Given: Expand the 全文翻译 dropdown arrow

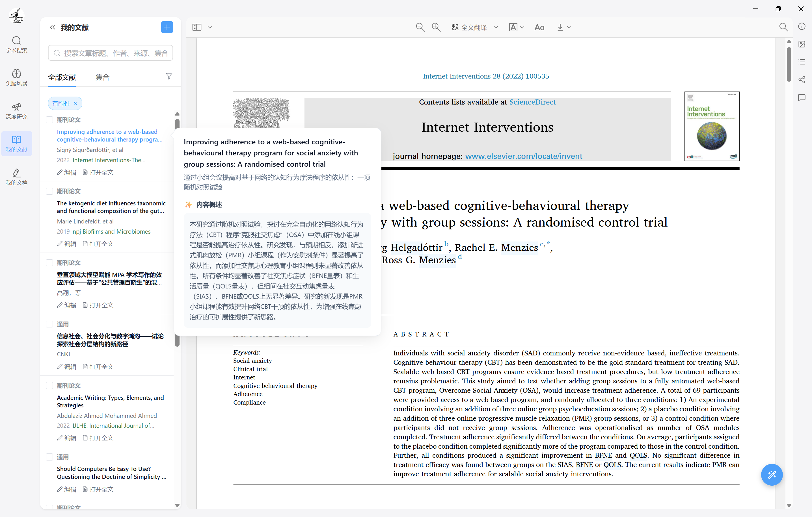Looking at the screenshot, I should (496, 27).
